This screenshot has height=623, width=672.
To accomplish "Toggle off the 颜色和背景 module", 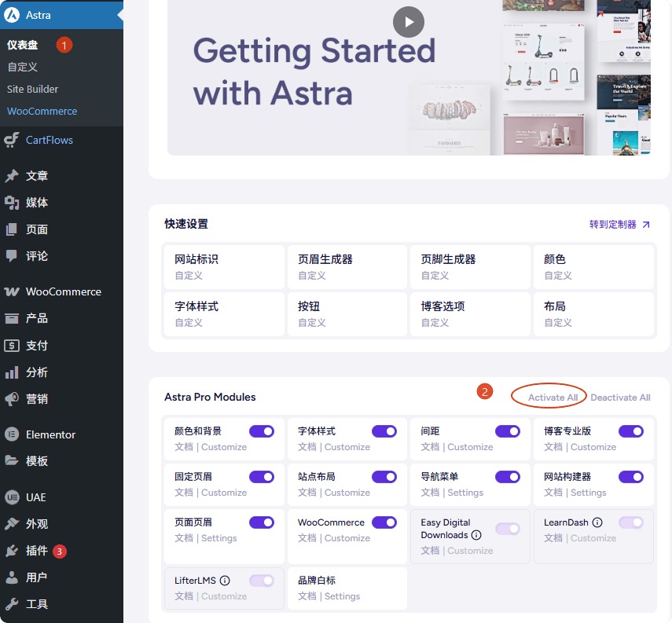I will pos(262,431).
